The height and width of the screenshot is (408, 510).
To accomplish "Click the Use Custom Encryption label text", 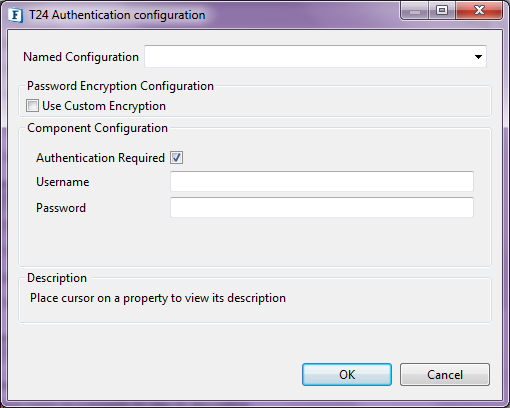I will click(x=104, y=106).
